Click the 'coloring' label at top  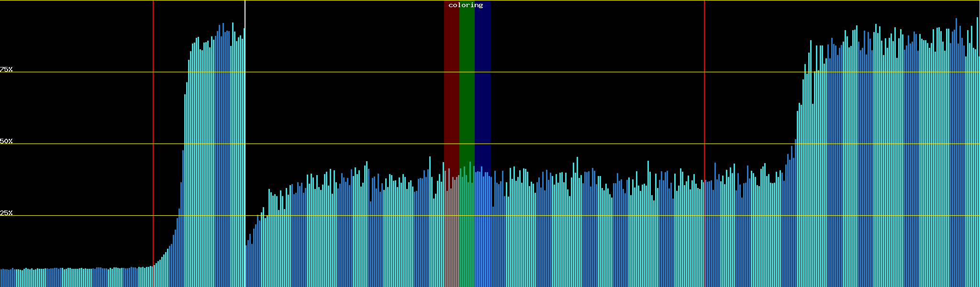[466, 5]
